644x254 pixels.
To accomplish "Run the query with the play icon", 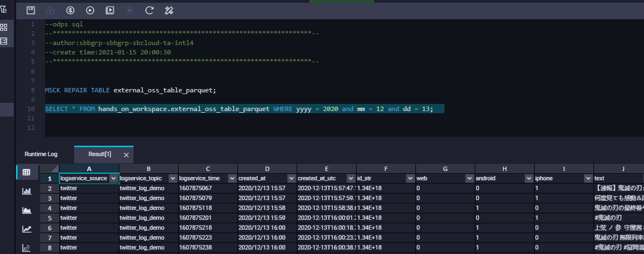I will point(90,10).
